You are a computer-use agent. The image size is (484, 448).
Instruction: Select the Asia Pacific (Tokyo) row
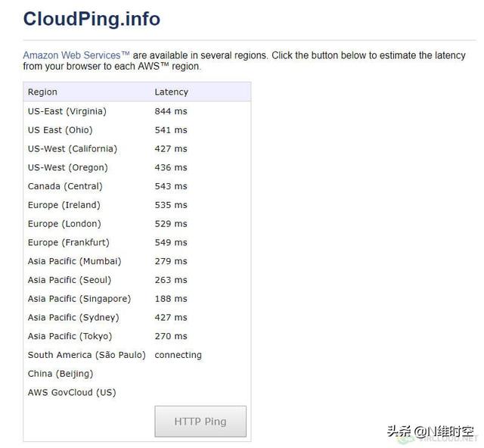(70, 336)
